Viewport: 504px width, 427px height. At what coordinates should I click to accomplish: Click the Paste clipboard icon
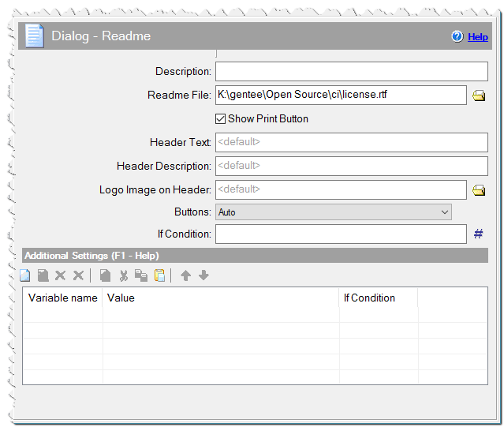click(x=159, y=275)
